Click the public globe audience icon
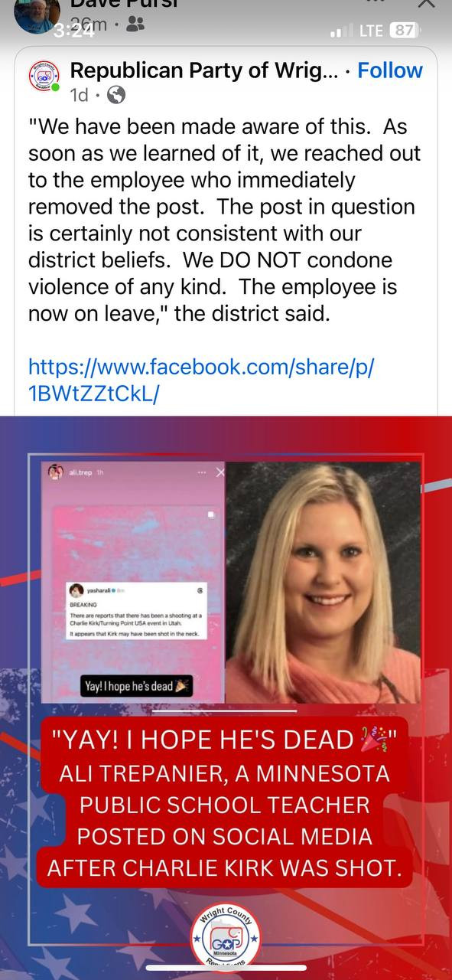The height and width of the screenshot is (980, 452). point(115,96)
